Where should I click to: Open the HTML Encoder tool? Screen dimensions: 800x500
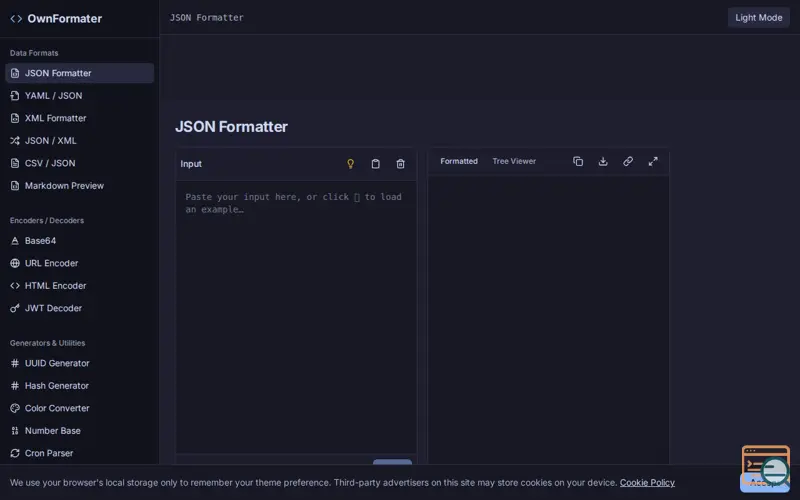pos(80,285)
